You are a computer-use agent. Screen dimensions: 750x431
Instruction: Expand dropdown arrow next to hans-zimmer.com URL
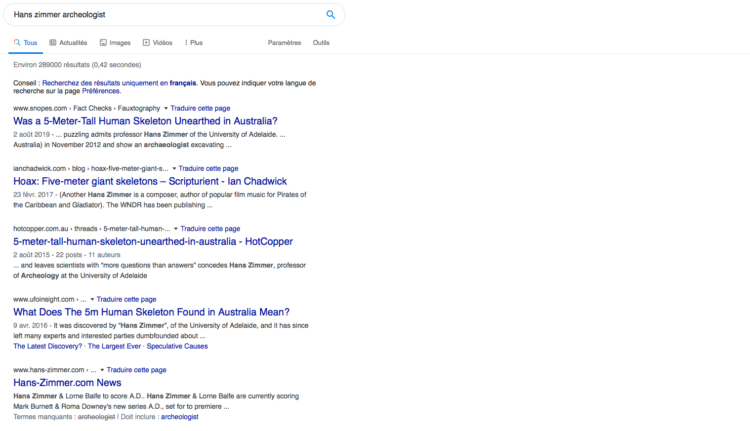tap(102, 370)
